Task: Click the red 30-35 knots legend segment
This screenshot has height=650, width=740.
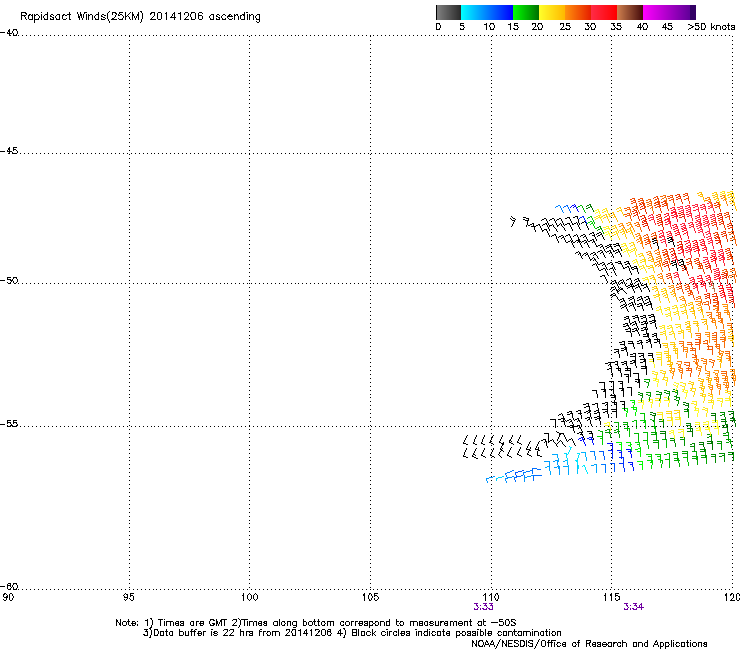Action: (x=604, y=12)
